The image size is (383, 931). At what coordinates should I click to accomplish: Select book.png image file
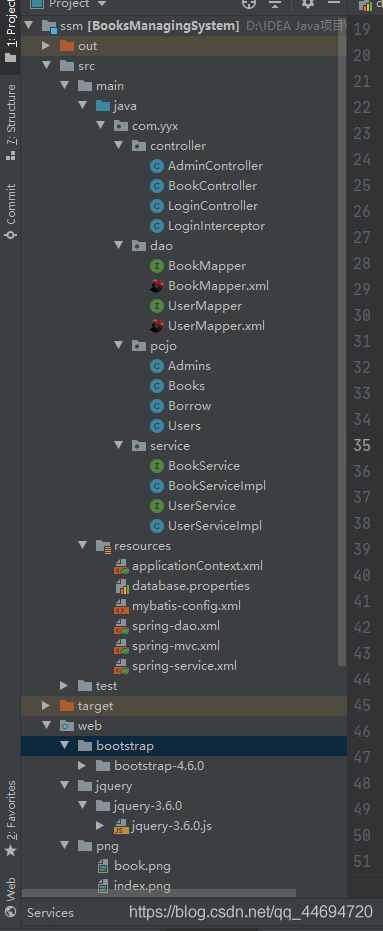click(142, 866)
